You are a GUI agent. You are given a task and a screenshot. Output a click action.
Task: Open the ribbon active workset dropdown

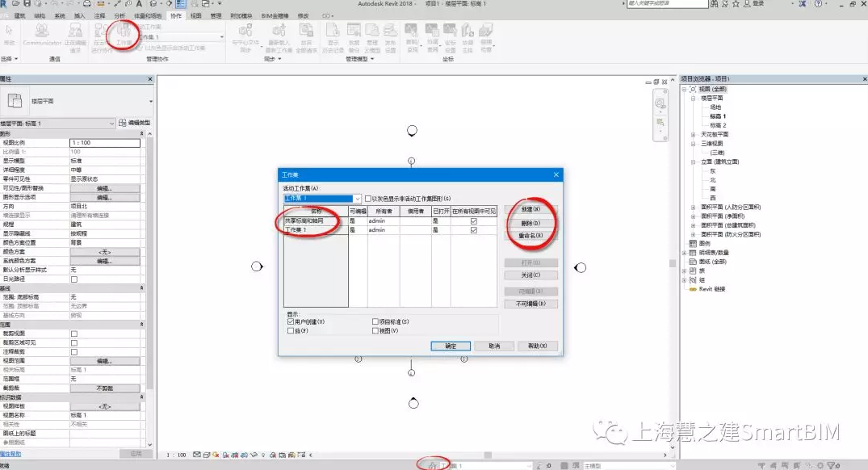(222, 37)
